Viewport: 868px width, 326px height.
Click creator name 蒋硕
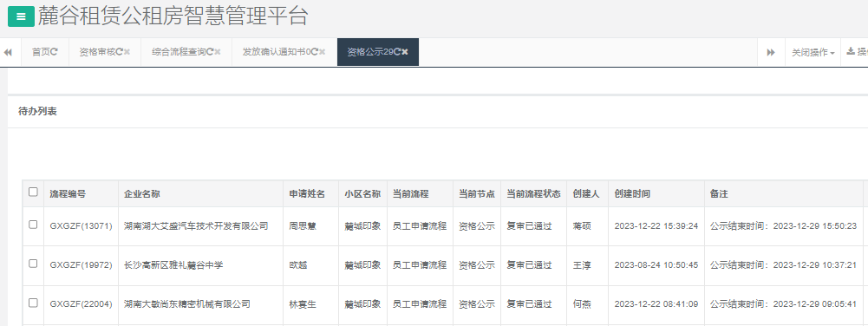click(582, 225)
